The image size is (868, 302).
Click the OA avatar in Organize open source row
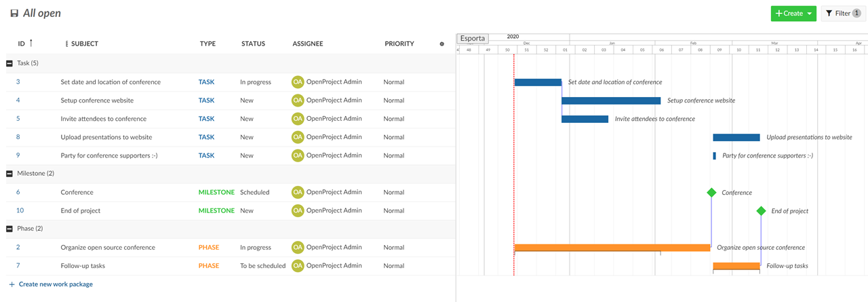pos(298,247)
